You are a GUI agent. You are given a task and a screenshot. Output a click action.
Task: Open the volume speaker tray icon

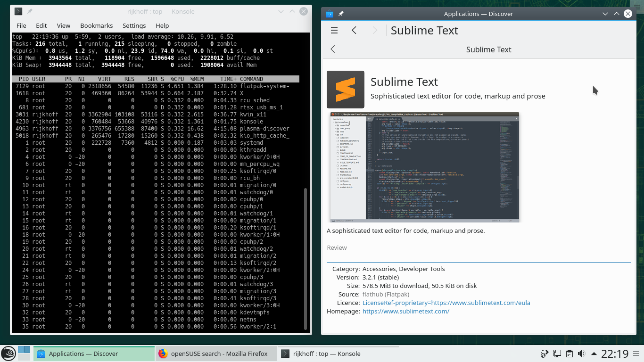pyautogui.click(x=581, y=354)
